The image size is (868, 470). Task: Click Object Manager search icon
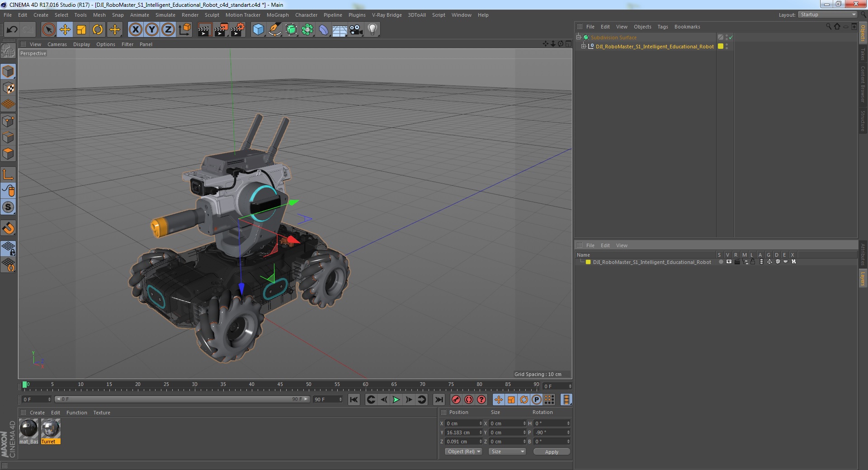[828, 27]
